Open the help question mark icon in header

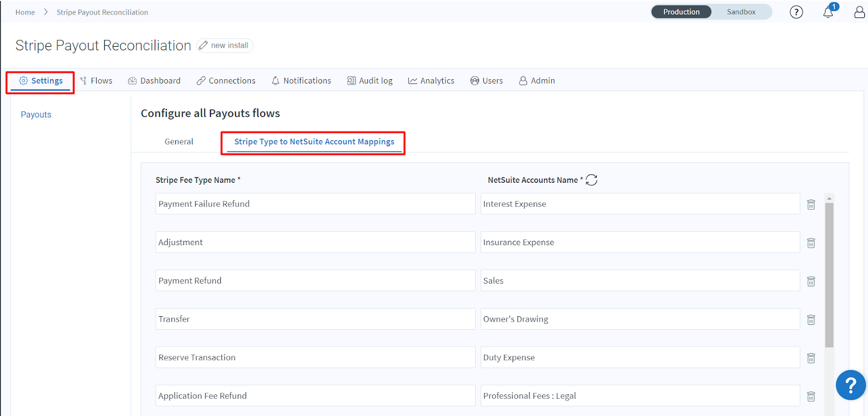point(796,12)
